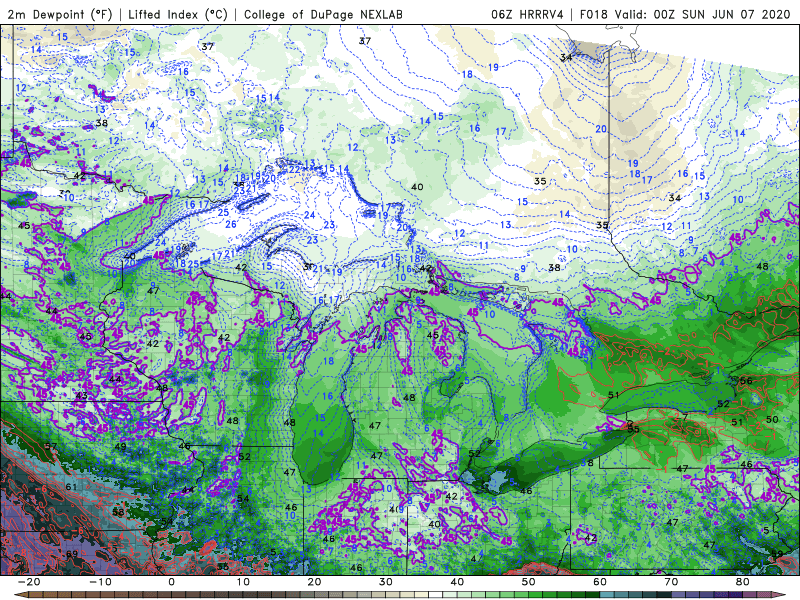
Task: Click the -20 color scale label
Action: (29, 582)
